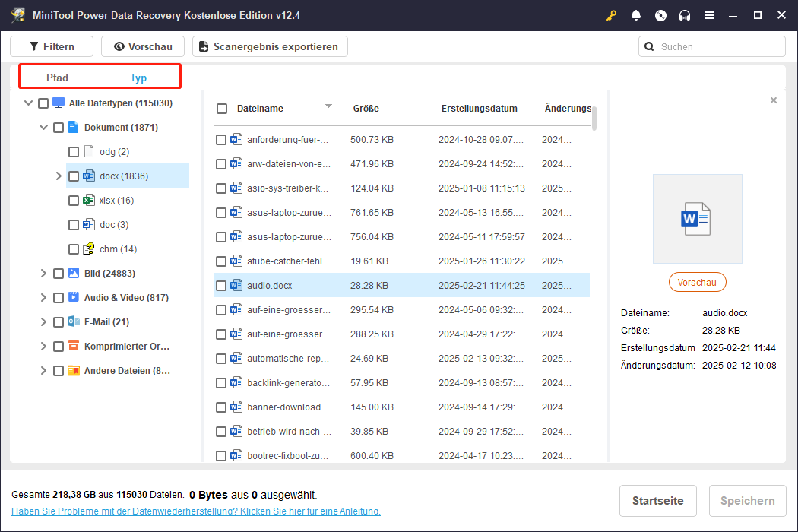Expand the docx (1836) node

59,176
